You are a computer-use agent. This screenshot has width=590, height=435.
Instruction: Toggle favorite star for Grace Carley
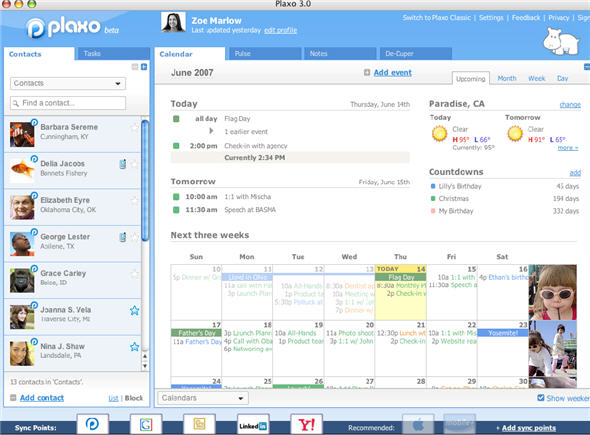[x=134, y=274]
